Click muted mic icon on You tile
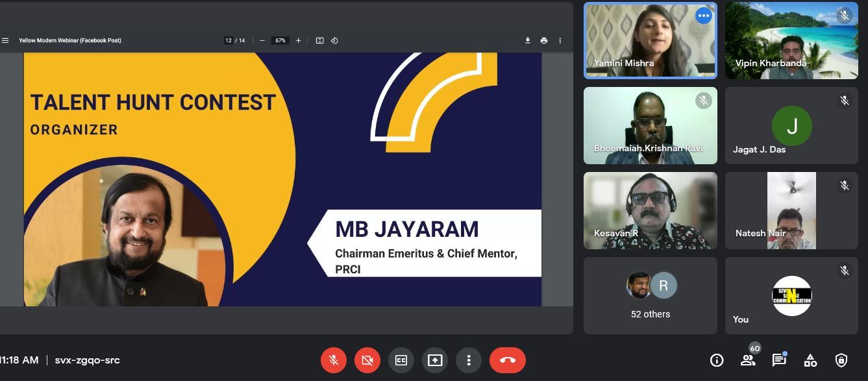The width and height of the screenshot is (868, 381). coord(845,271)
